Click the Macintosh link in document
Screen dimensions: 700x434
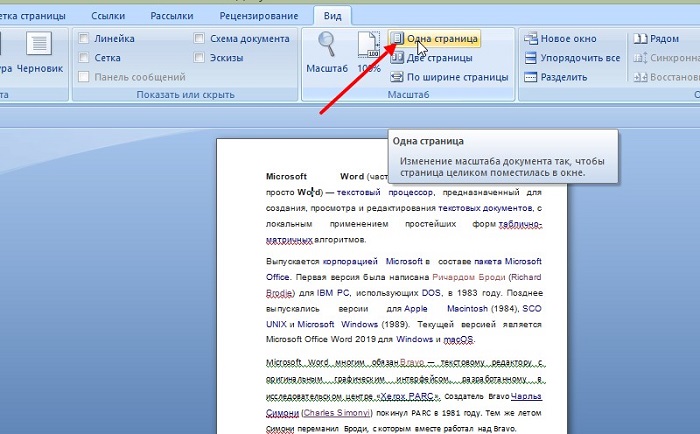tap(467, 309)
